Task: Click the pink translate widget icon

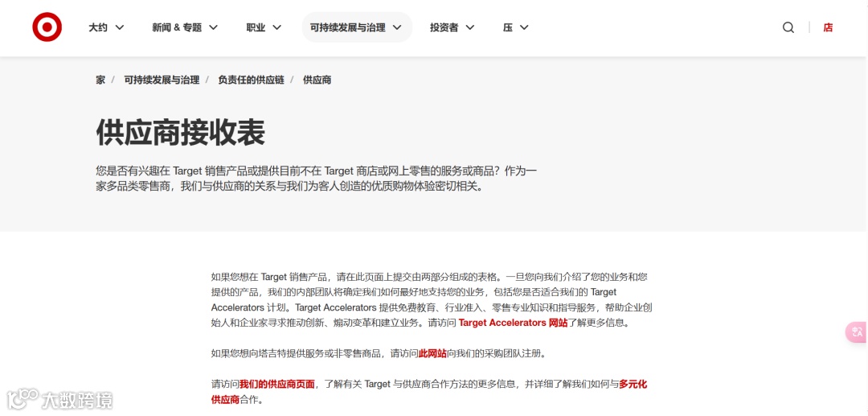Action: [x=857, y=332]
